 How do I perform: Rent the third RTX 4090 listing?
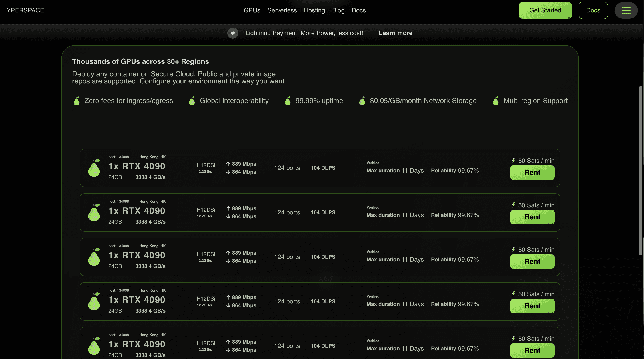pos(532,261)
